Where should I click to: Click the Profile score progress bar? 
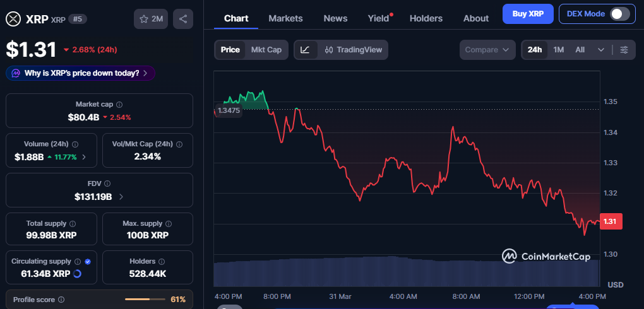(145, 299)
